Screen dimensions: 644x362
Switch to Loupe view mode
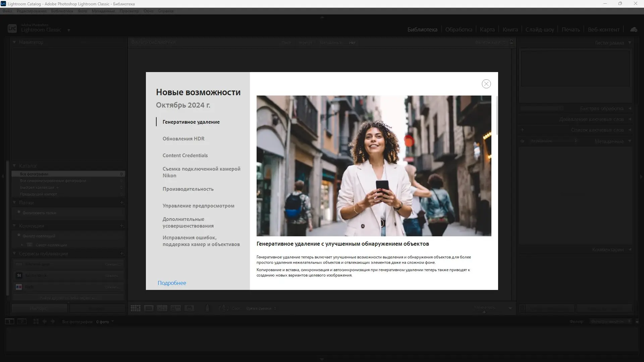(149, 308)
